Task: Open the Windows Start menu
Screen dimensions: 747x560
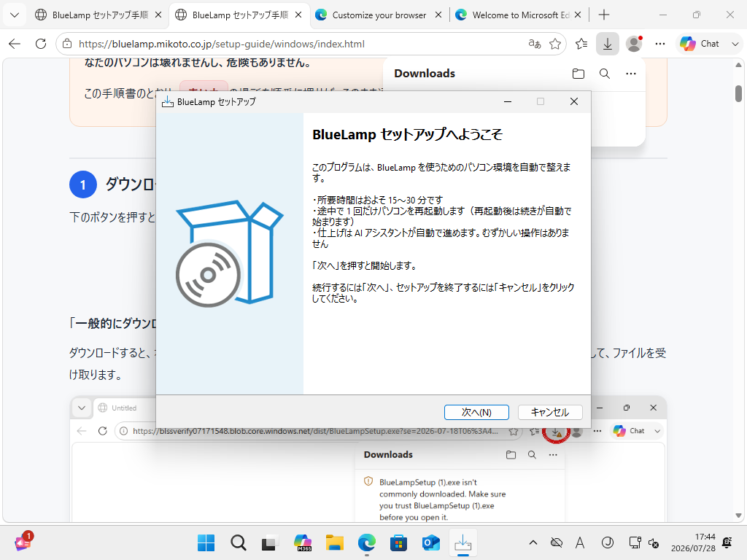Action: [206, 542]
